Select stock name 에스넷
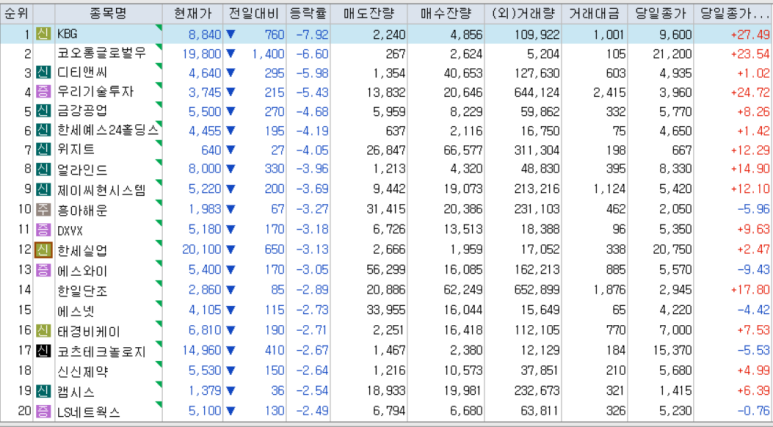 coord(76,312)
